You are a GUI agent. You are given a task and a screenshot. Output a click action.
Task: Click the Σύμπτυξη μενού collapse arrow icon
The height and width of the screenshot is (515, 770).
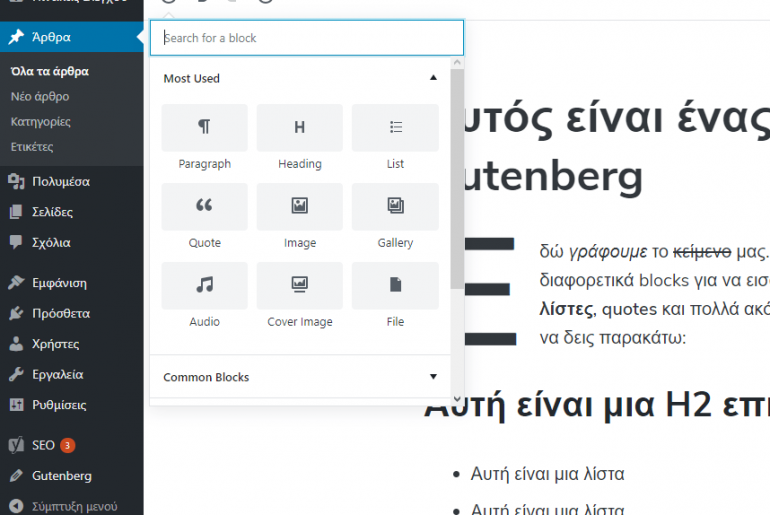(16, 506)
